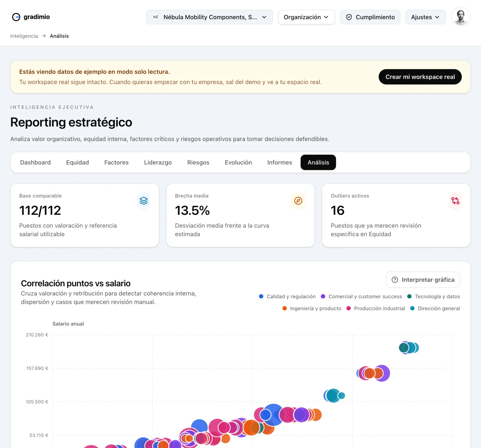481x448 pixels.
Task: Click the 53.110 € axis value
Action: pyautogui.click(x=39, y=435)
